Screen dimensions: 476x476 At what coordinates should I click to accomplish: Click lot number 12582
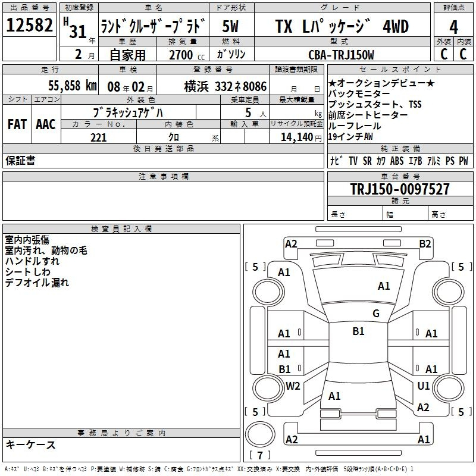tap(29, 25)
